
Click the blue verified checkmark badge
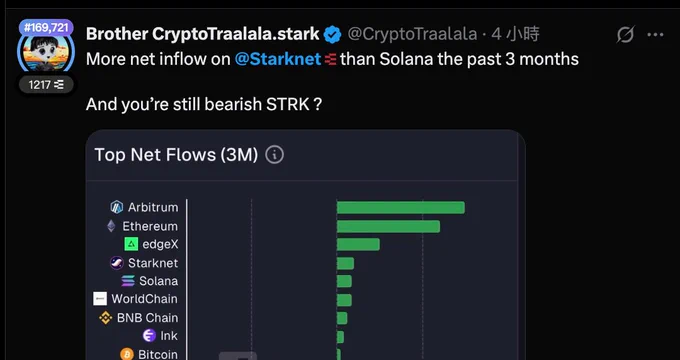pyautogui.click(x=333, y=34)
